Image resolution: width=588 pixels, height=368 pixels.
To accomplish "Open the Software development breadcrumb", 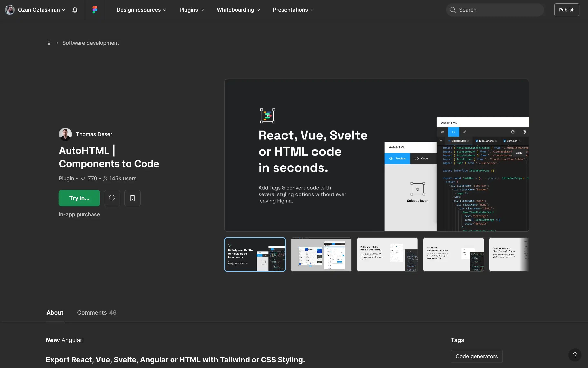I will [x=91, y=43].
